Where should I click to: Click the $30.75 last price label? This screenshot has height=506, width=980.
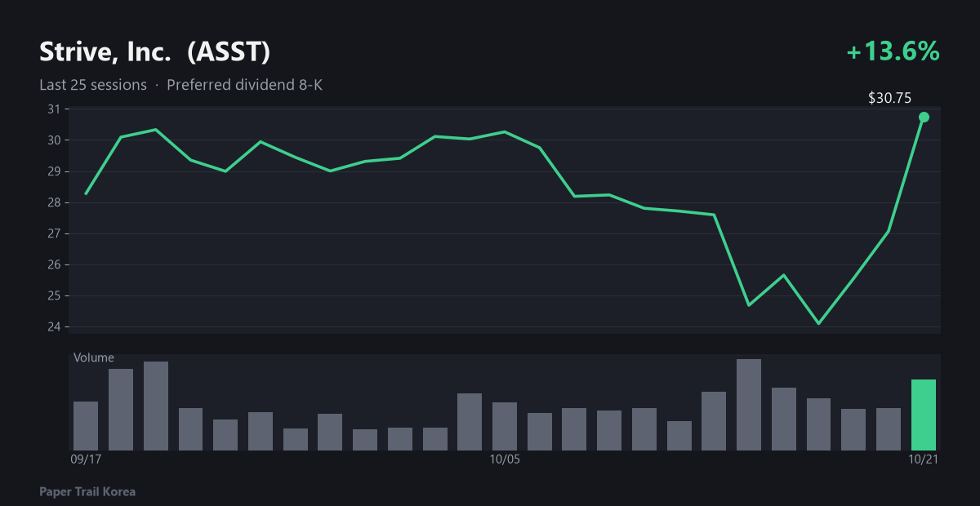(x=889, y=98)
